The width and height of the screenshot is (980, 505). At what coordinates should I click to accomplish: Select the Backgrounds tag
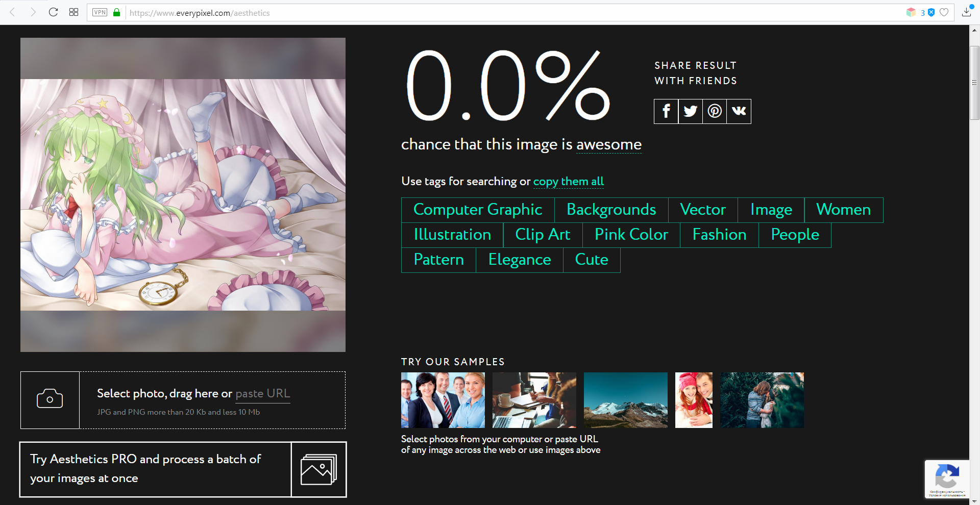click(611, 210)
